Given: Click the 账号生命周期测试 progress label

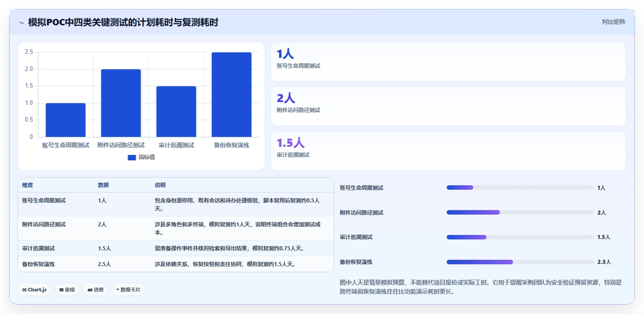Looking at the screenshot, I should (362, 188).
